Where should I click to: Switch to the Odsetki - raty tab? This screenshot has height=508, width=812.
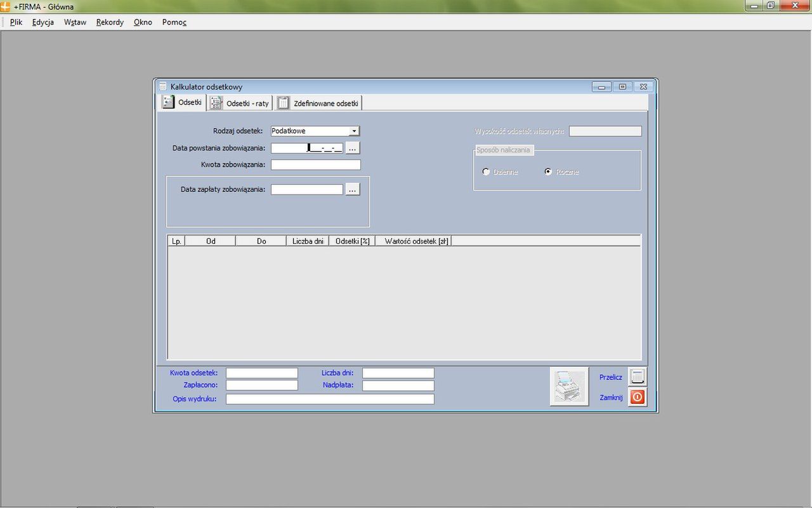click(240, 103)
